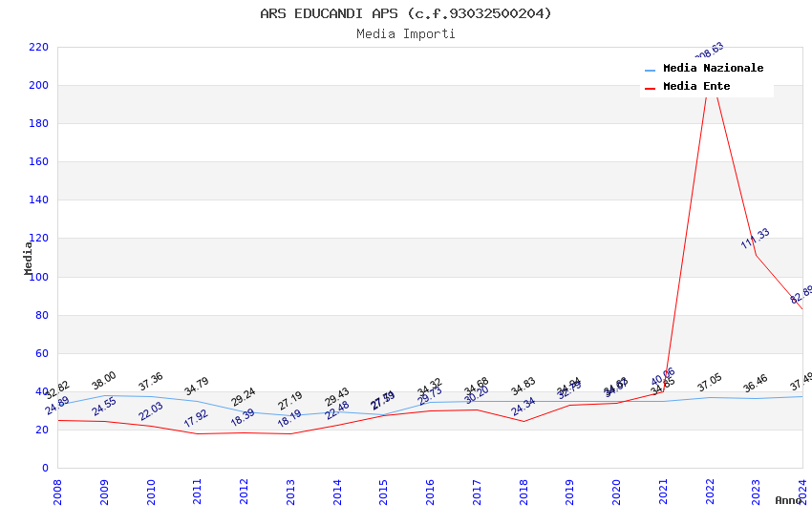Click the red Media Ente legend swatch
The height and width of the screenshot is (525, 812).
pyautogui.click(x=650, y=88)
